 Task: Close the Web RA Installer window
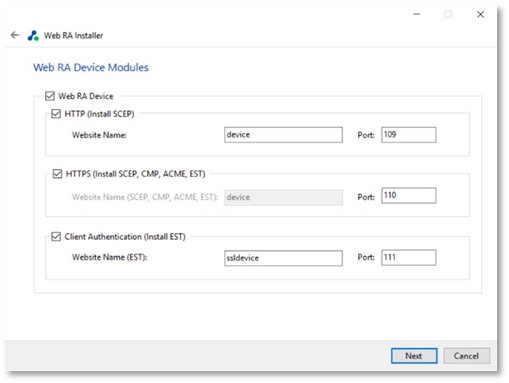[480, 14]
